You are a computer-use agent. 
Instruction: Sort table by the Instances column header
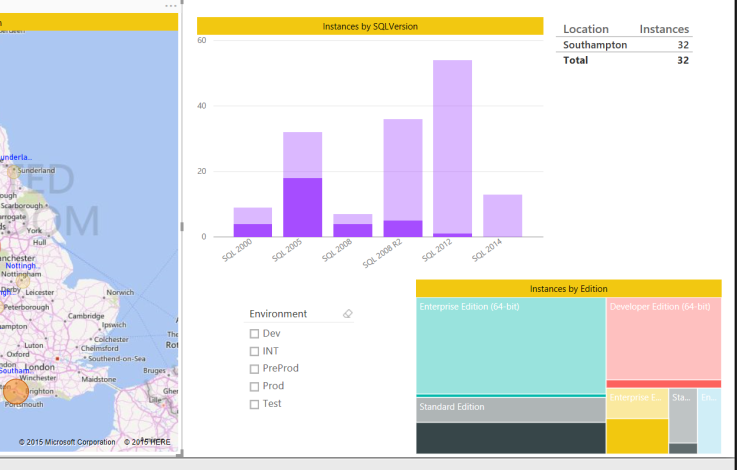click(x=664, y=29)
